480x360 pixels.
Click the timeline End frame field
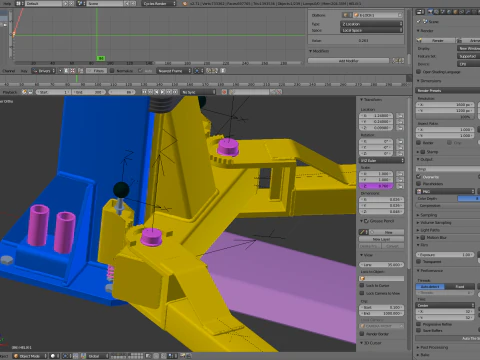click(89, 92)
